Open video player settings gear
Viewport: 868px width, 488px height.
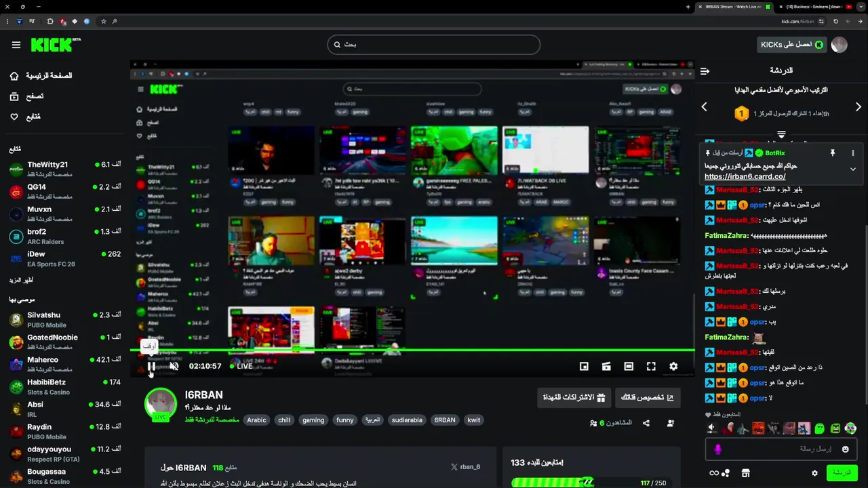pyautogui.click(x=673, y=366)
